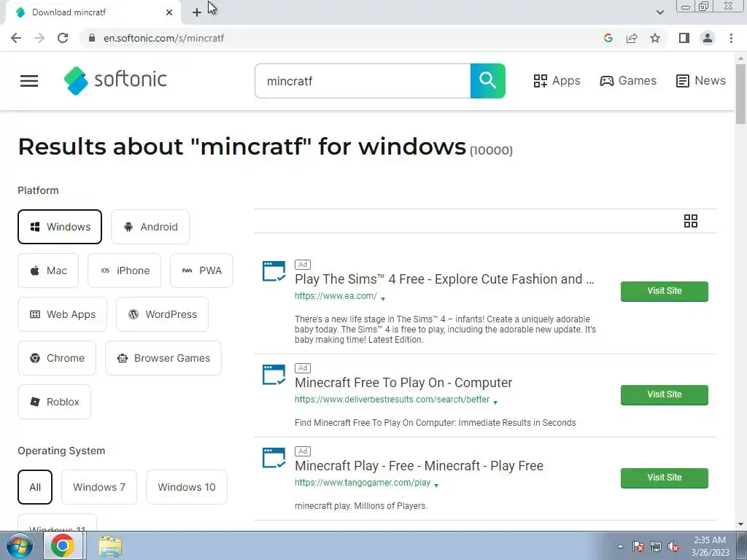This screenshot has height=560, width=747.
Task: Select the Chrome platform filter
Action: (x=57, y=358)
